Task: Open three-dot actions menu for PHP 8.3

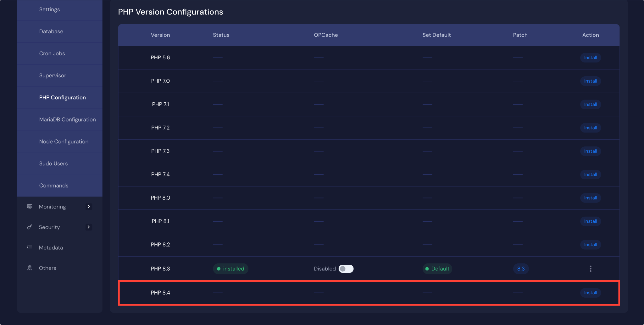Action: point(590,269)
